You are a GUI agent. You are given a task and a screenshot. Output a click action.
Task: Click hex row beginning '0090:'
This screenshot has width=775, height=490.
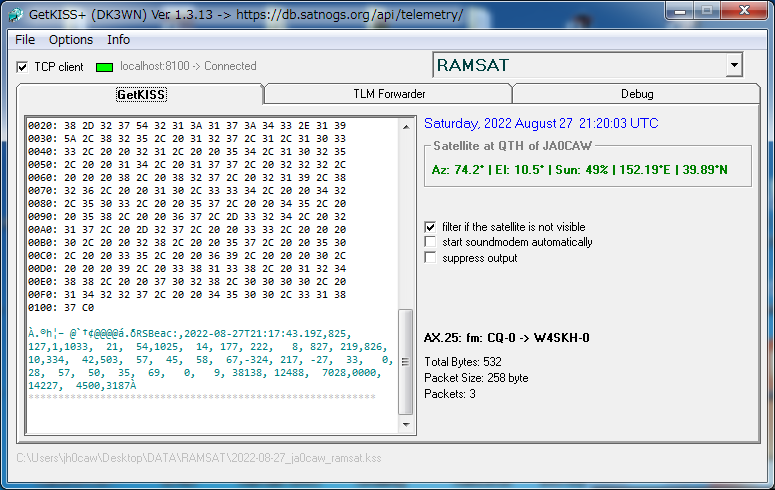point(187,217)
